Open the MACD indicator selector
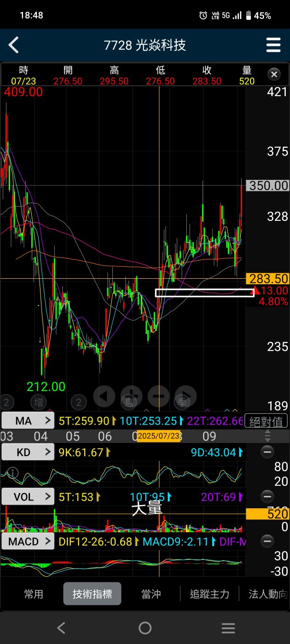Image resolution: width=290 pixels, height=644 pixels. pos(28,541)
